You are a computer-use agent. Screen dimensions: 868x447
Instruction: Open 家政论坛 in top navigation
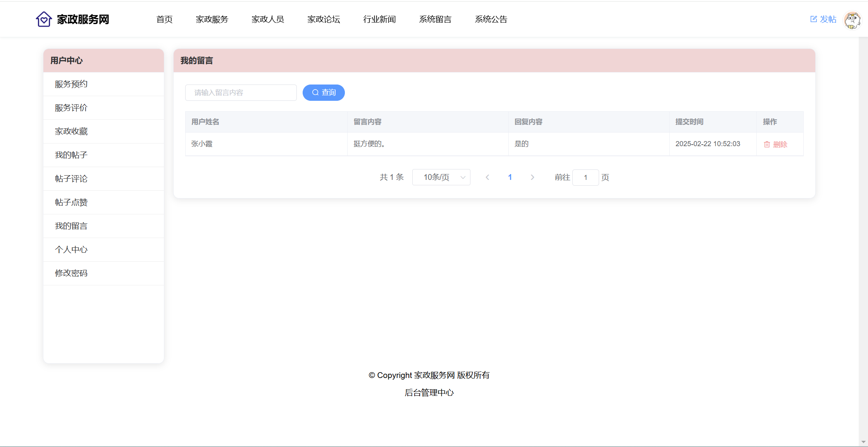click(x=323, y=19)
